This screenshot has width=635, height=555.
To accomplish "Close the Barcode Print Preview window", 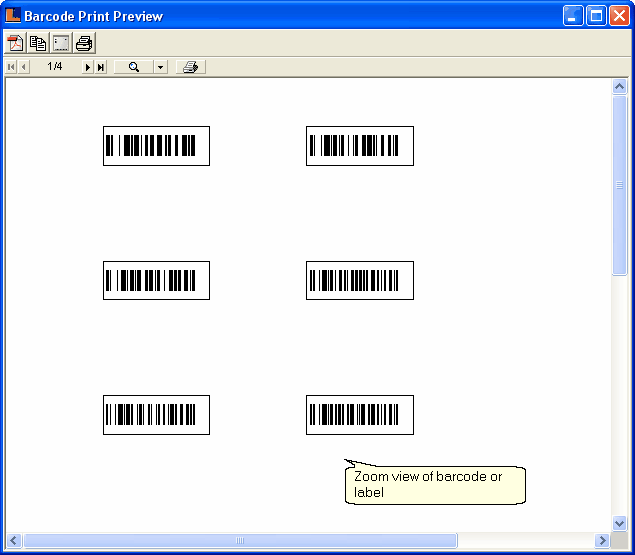I will click(x=619, y=16).
